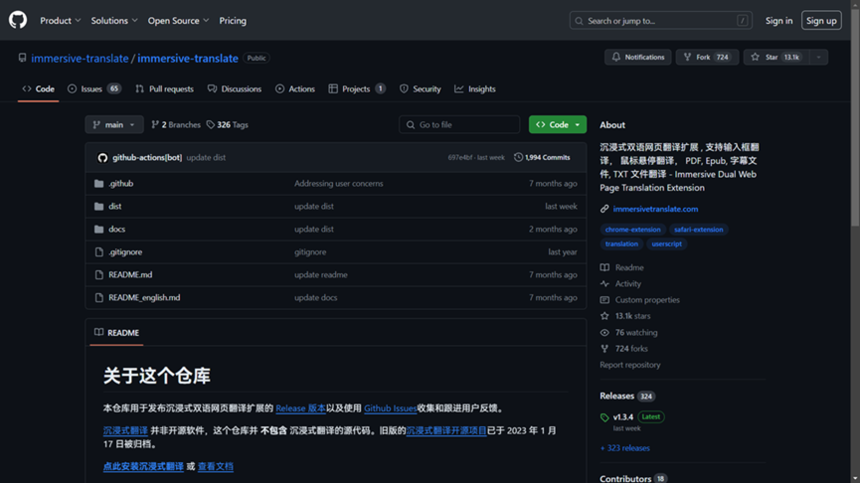
Task: Open the userscript topic tag
Action: 666,244
